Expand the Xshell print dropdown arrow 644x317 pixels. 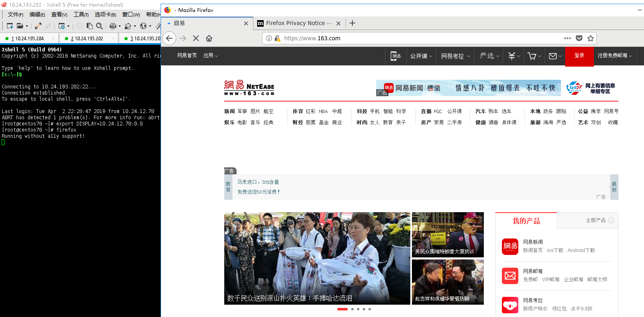pos(120,26)
